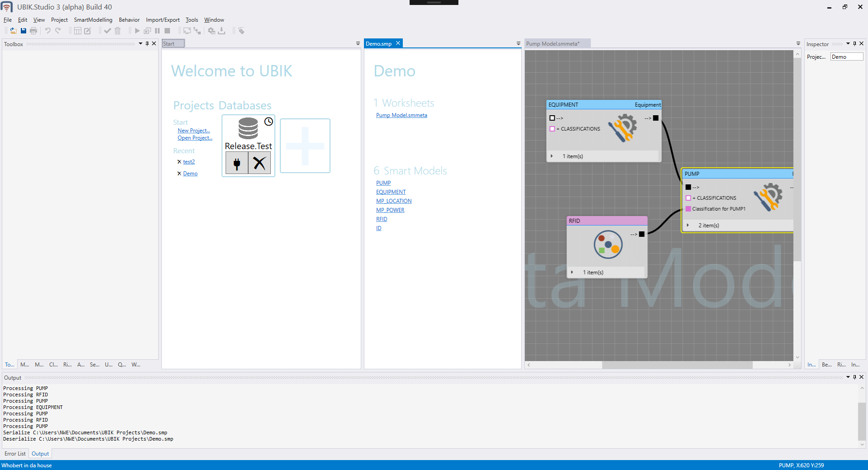Expand the RFID node 1 item(s) list
This screenshot has height=470, width=868.
click(572, 273)
